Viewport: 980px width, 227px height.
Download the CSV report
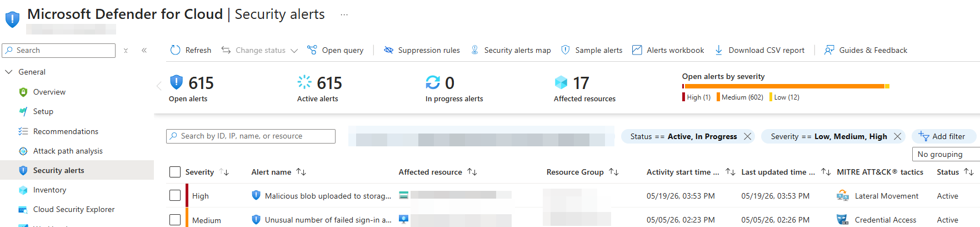click(x=759, y=50)
